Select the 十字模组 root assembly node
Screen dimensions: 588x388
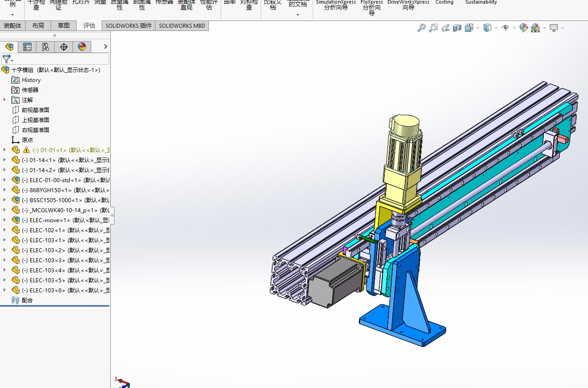pyautogui.click(x=55, y=70)
